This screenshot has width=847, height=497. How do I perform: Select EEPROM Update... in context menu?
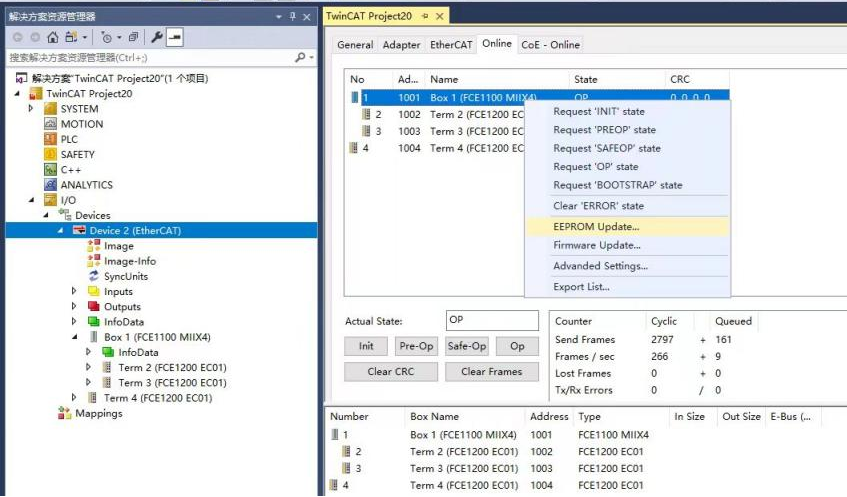pyautogui.click(x=627, y=226)
